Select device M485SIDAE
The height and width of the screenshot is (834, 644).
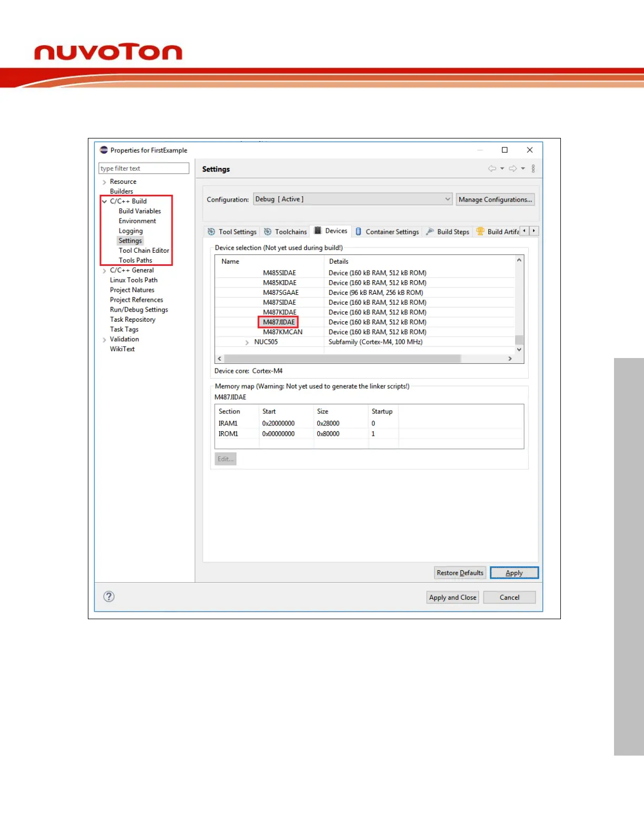pos(279,273)
